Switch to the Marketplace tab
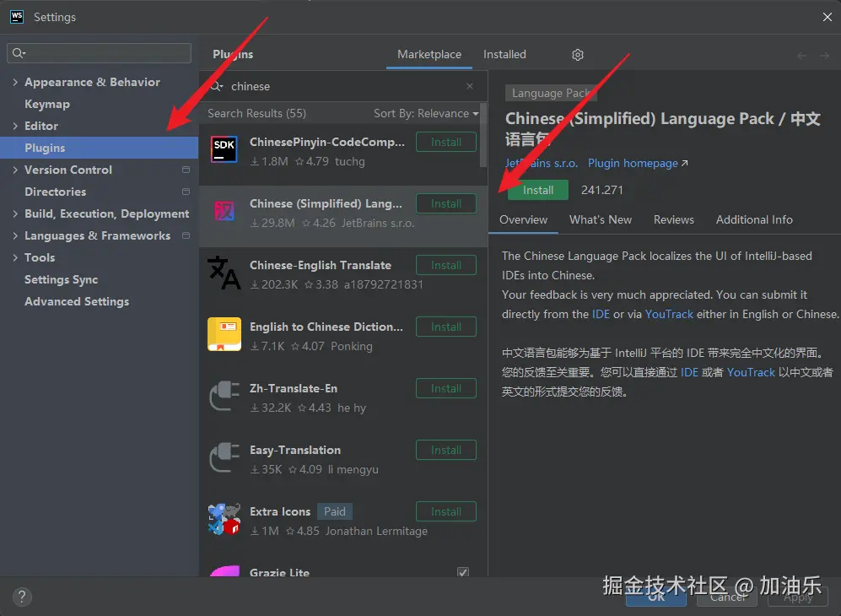Image resolution: width=841 pixels, height=616 pixels. (x=429, y=54)
